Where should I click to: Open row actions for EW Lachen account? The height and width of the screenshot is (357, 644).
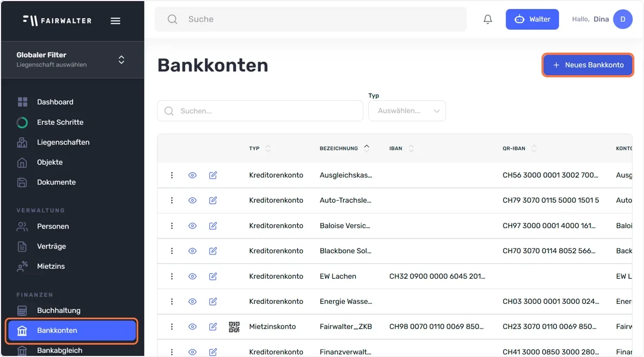172,276
